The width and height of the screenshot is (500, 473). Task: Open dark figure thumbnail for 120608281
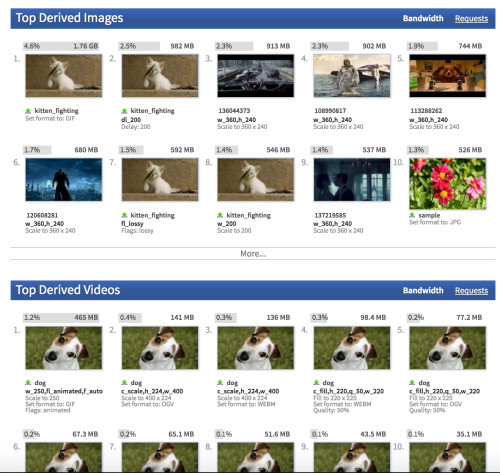(x=64, y=180)
